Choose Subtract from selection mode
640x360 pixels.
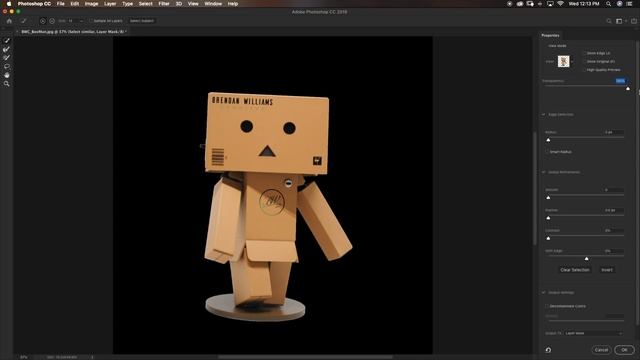point(52,21)
